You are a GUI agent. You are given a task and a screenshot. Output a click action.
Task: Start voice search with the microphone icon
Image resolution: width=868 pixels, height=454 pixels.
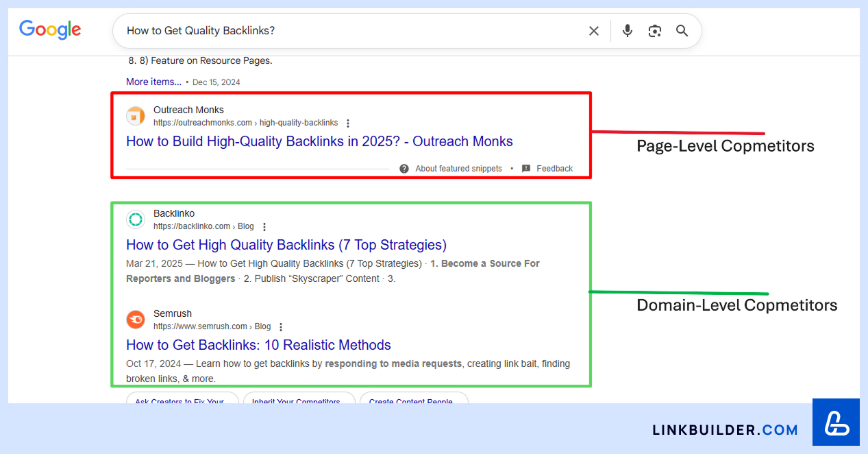[x=628, y=31]
